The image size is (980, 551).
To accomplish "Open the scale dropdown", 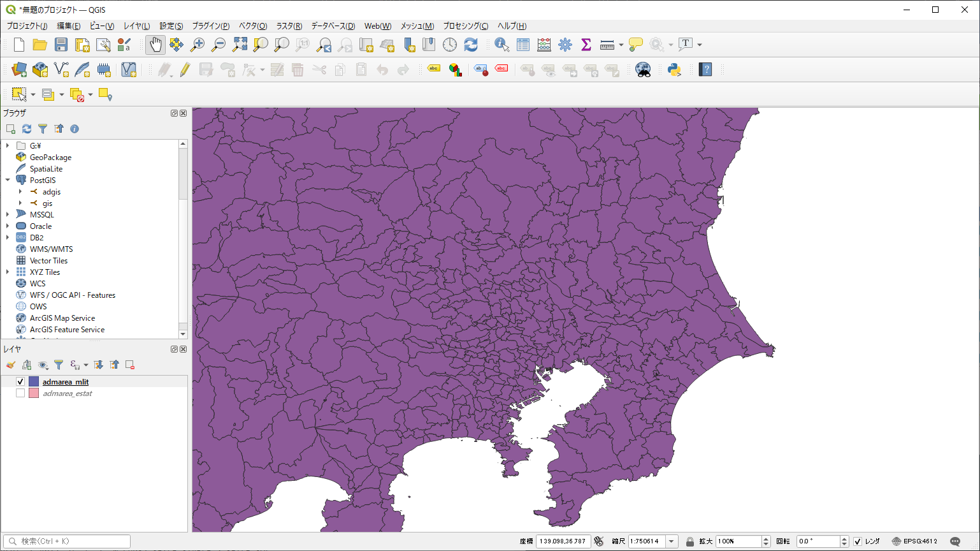I will pos(672,541).
